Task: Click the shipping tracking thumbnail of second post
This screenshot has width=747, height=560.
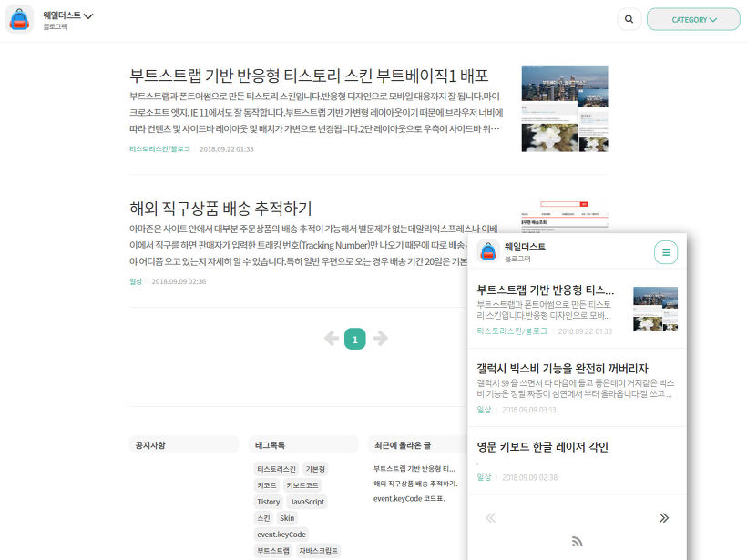Action: click(565, 217)
